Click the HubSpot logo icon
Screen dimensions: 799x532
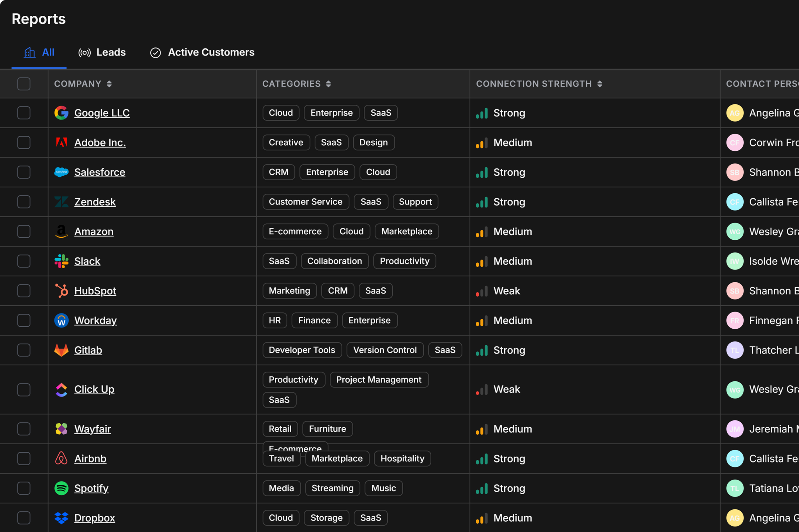(61, 291)
